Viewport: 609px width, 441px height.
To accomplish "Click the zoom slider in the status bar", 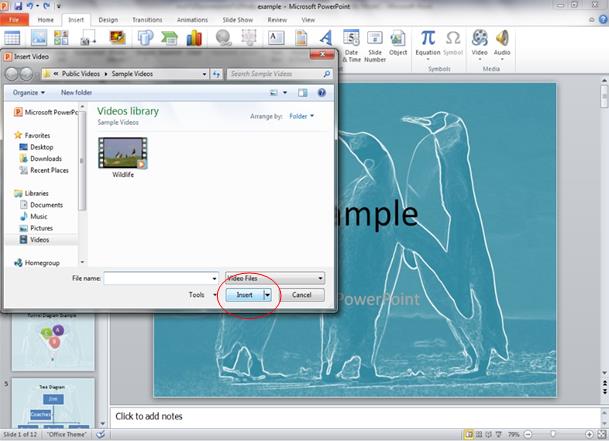I will click(566, 434).
